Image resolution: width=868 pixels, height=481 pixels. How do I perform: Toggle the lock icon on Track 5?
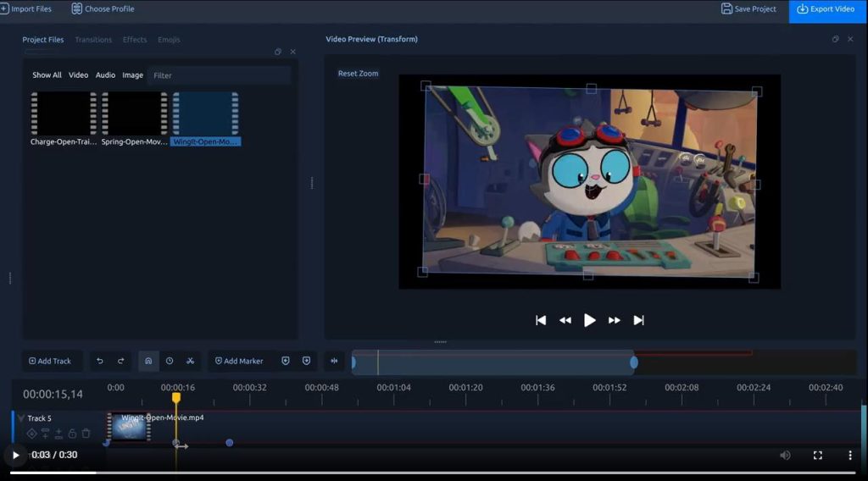[x=72, y=434]
